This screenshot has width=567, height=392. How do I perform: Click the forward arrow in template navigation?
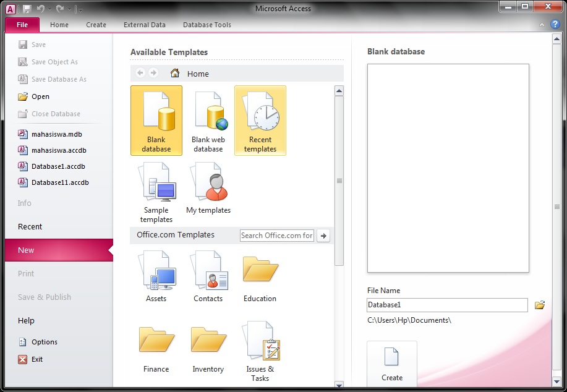153,73
